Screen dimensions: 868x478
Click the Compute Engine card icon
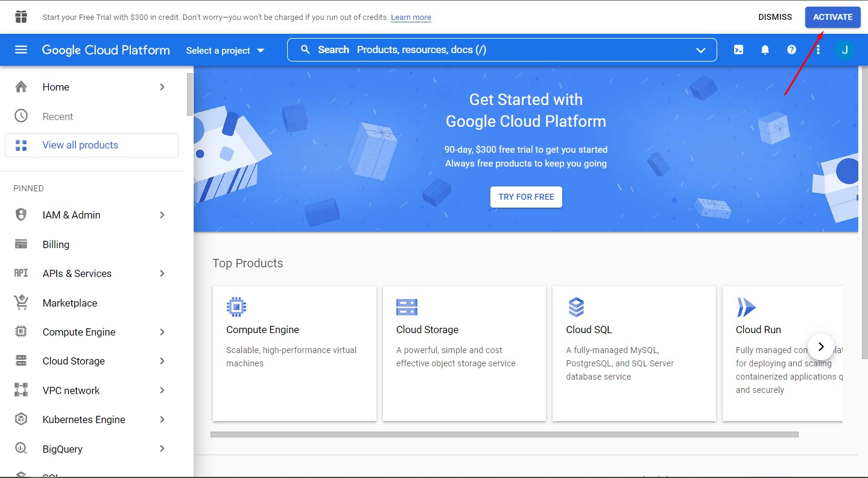236,307
